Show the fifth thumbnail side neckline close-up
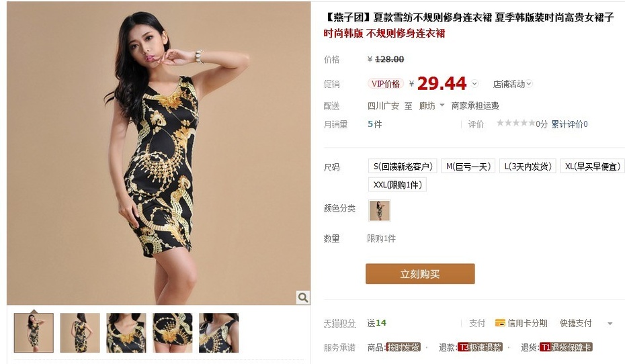Screen dimensions: 625x364 tap(218, 332)
